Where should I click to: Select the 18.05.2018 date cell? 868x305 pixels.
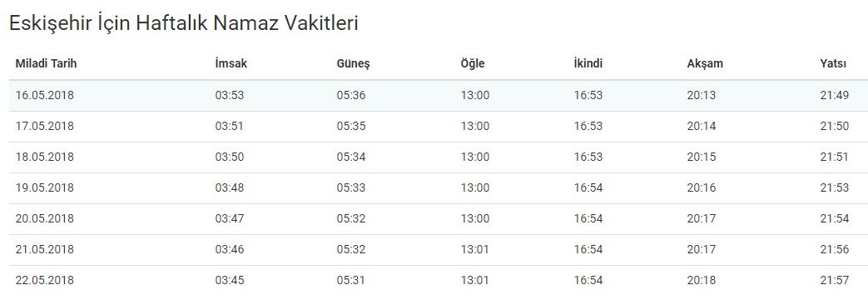(44, 157)
